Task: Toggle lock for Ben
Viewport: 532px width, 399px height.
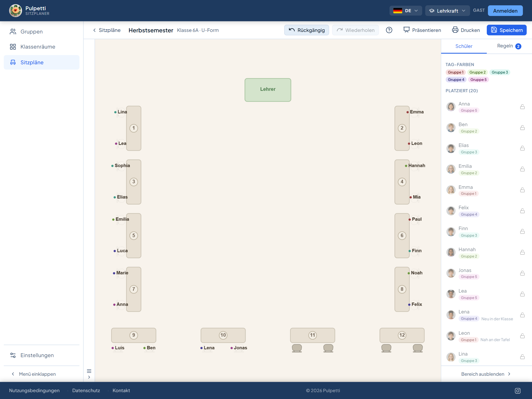Action: (x=522, y=127)
